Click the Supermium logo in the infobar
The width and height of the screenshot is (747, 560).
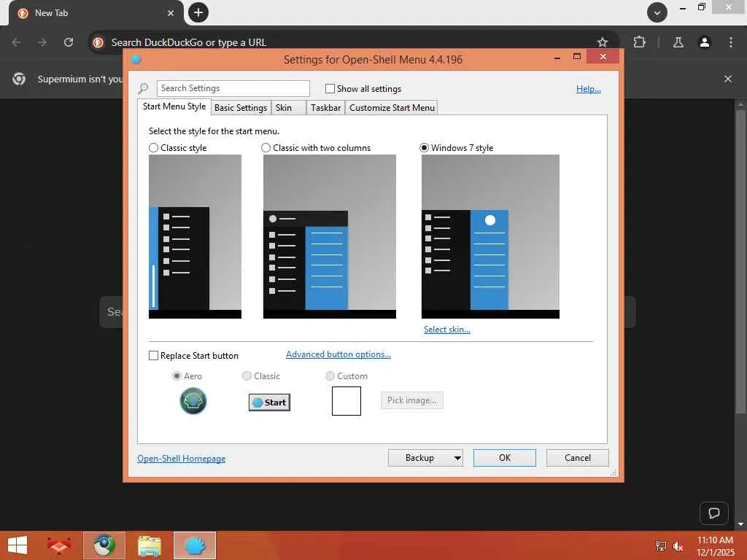19,79
